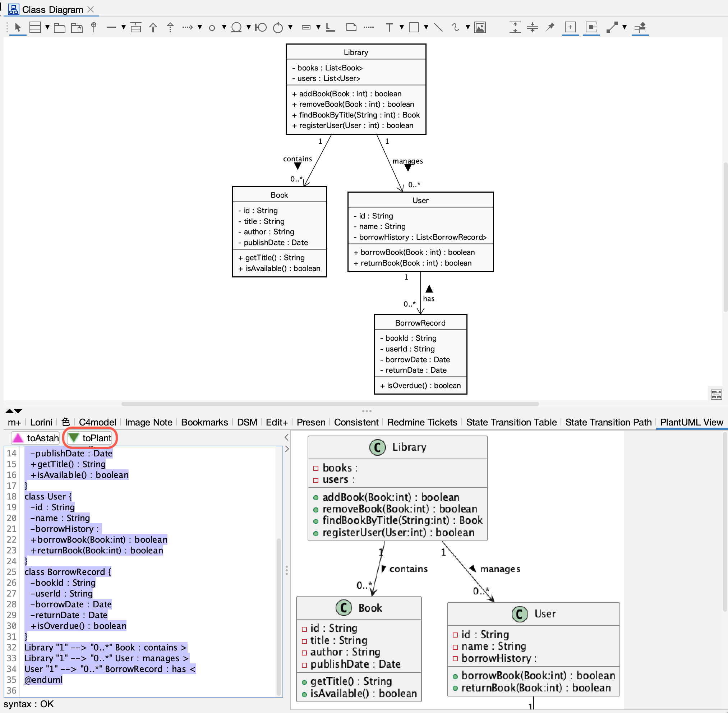
Task: Toggle the underlined plus-square toolbar button
Action: tap(570, 28)
